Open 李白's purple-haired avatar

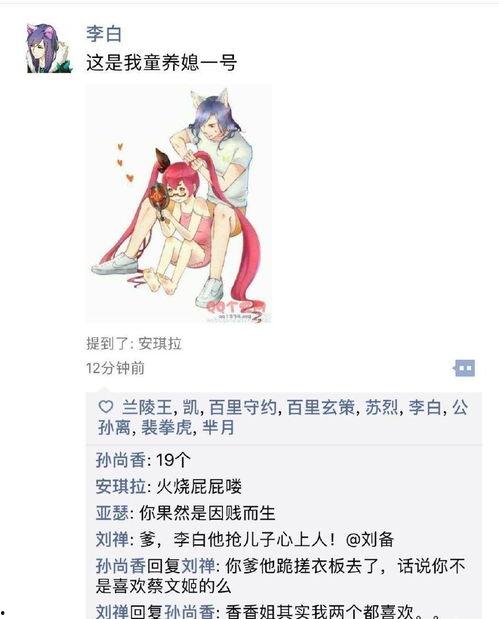pyautogui.click(x=49, y=49)
